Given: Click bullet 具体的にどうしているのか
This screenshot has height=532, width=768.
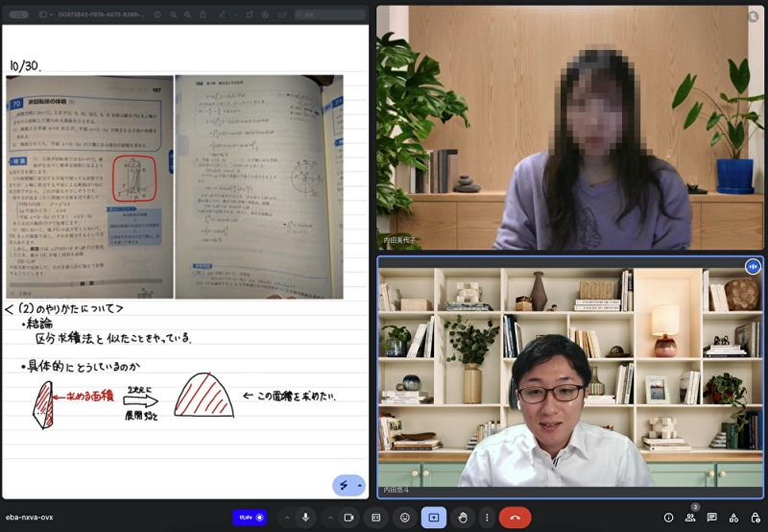Looking at the screenshot, I should click(x=81, y=366).
